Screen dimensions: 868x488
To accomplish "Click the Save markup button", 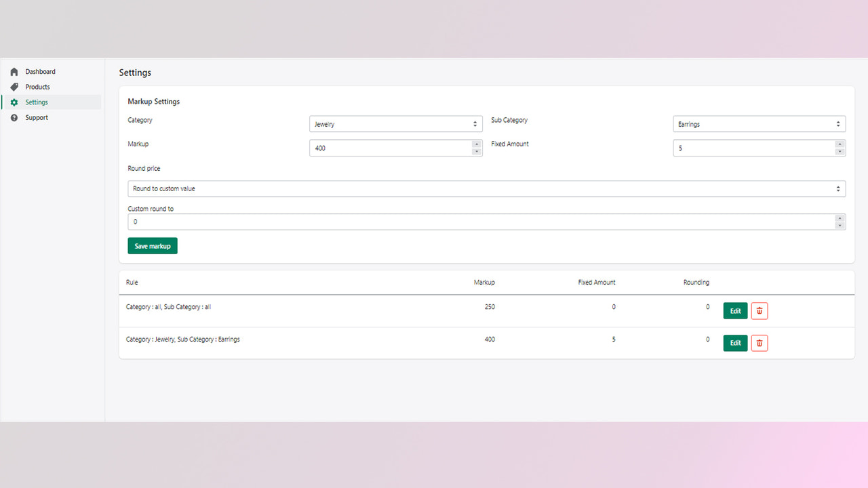I will tap(152, 245).
